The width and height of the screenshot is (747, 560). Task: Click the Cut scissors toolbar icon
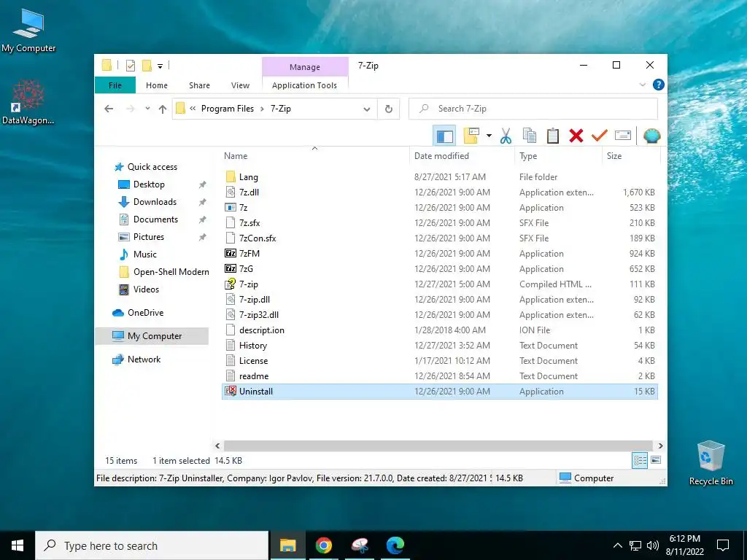coord(506,136)
